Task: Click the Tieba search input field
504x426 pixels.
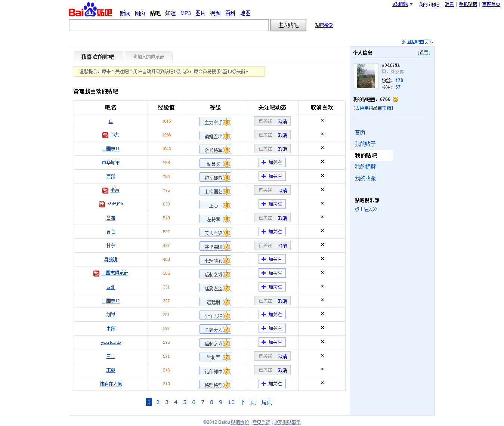Action: tap(169, 25)
